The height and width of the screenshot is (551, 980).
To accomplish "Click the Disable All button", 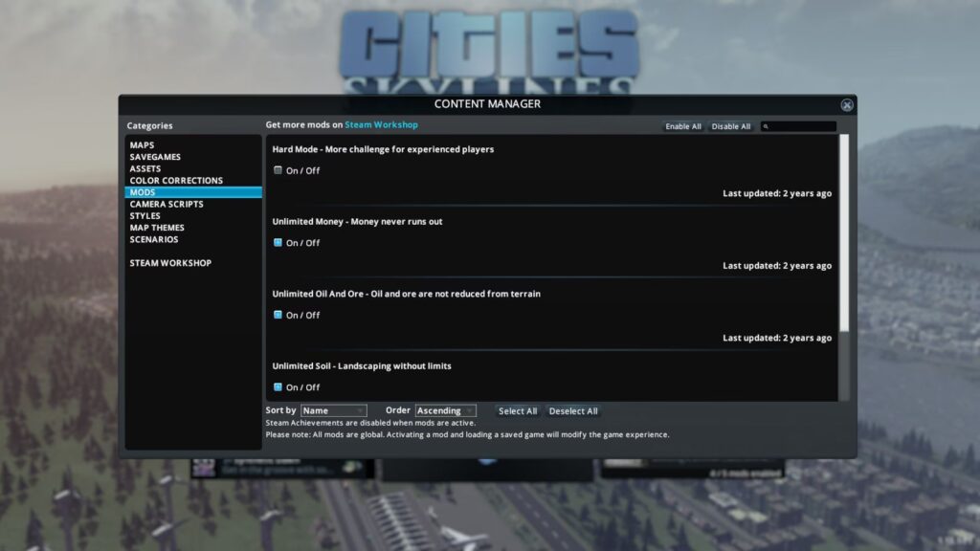I will 730,126.
